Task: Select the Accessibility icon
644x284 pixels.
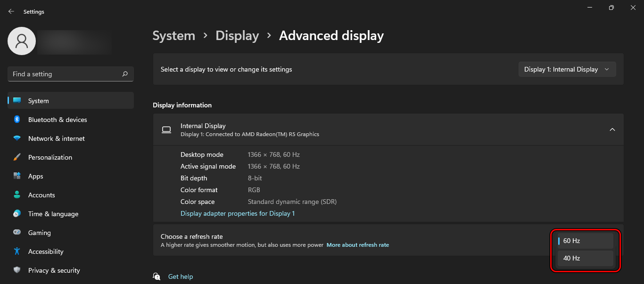Action: [17, 252]
